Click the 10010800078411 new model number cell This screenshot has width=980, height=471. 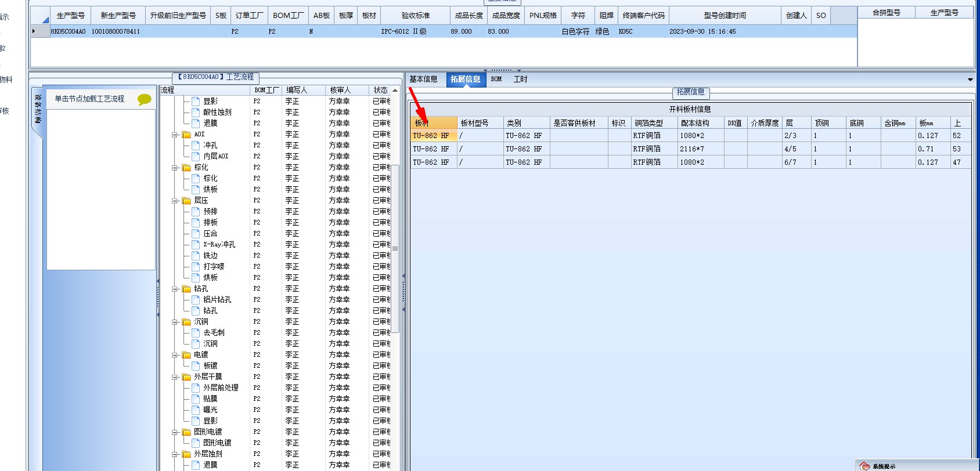pos(118,31)
